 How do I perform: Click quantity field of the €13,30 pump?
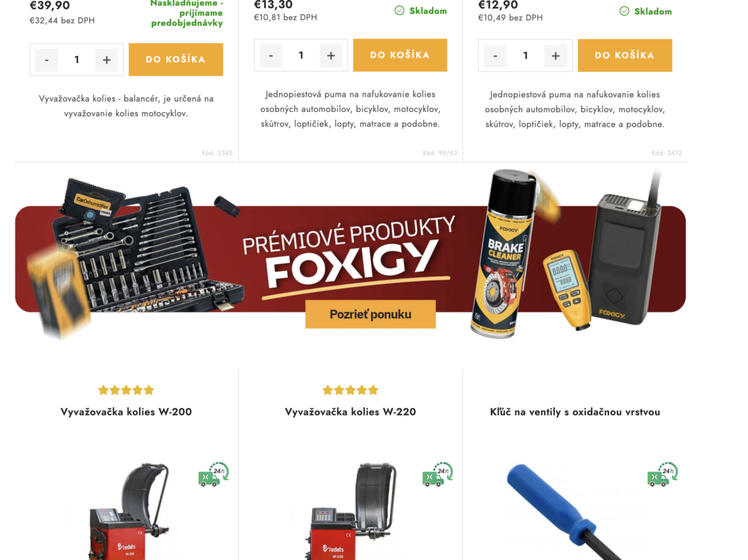pos(301,55)
